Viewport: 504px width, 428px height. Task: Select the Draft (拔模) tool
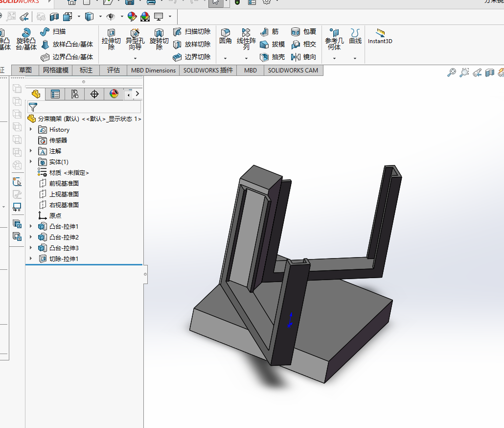coord(272,45)
